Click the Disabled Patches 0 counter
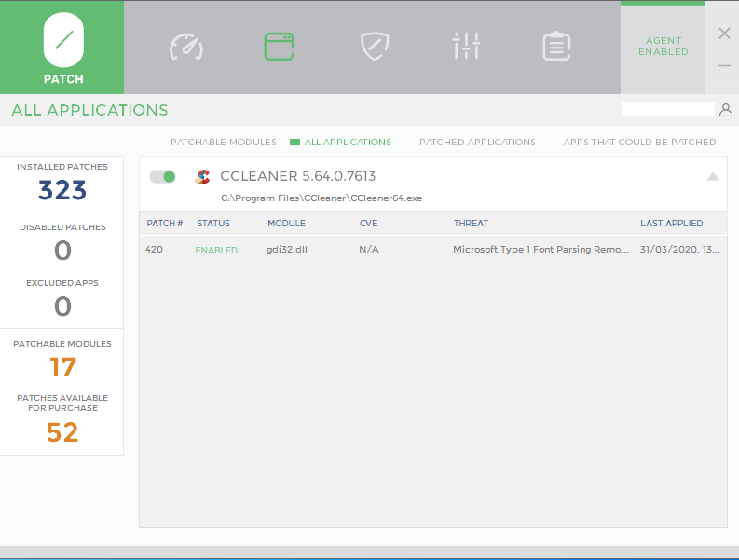Screen dimensions: 739x560 tap(62, 243)
